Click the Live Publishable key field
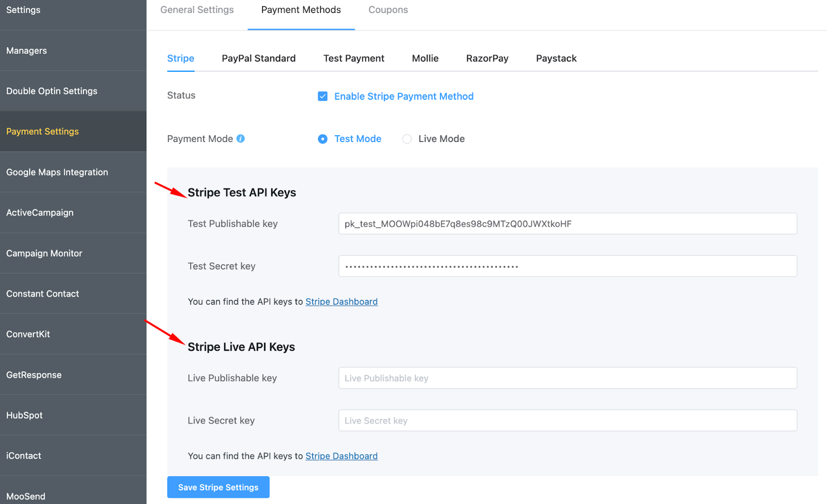 pyautogui.click(x=568, y=378)
